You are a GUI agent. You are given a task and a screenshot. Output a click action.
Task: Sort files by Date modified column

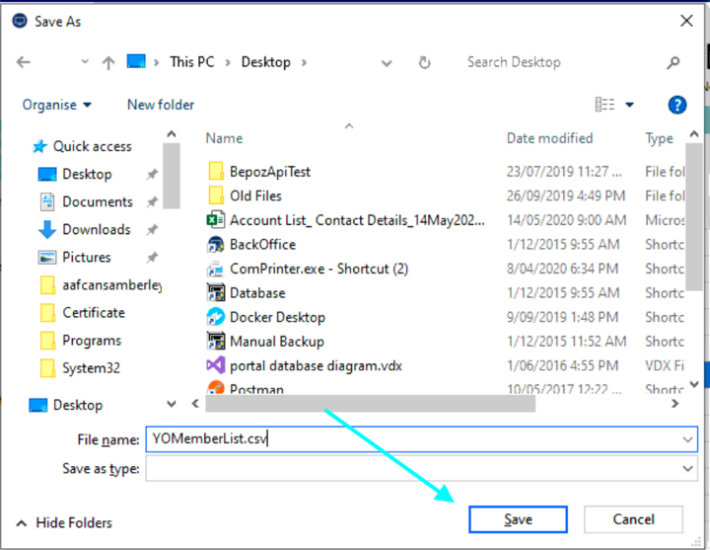click(549, 138)
